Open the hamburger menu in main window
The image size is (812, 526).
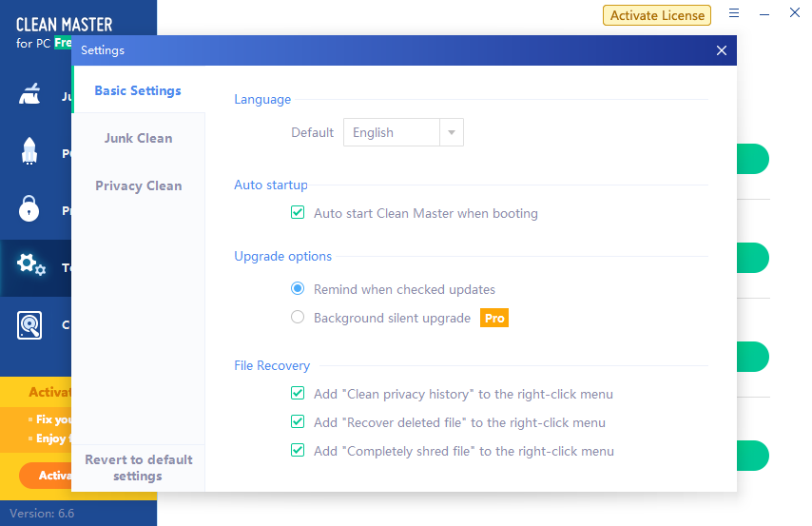pyautogui.click(x=734, y=13)
